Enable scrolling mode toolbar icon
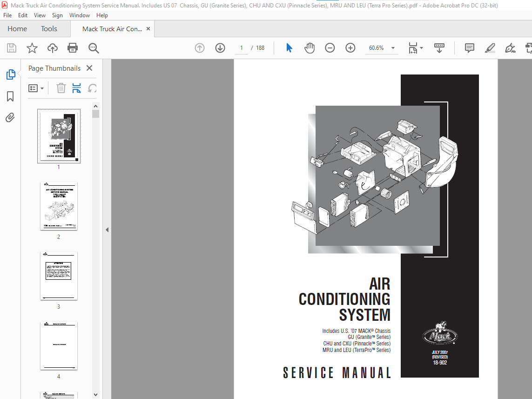This screenshot has width=532, height=399. point(439,48)
